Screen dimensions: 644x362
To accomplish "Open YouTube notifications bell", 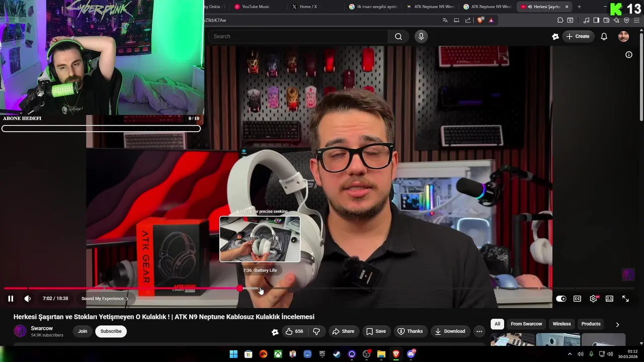I will 604,36.
